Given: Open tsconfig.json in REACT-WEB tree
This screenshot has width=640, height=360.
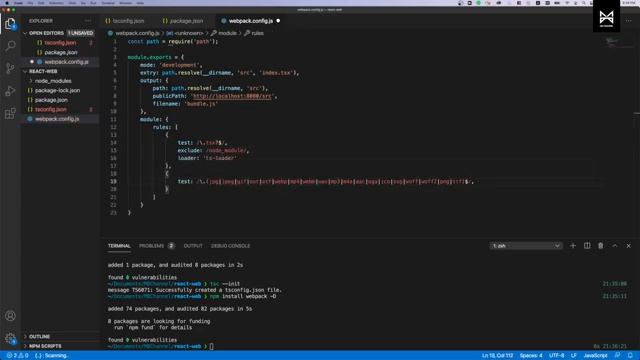Looking at the screenshot, I should [51, 109].
